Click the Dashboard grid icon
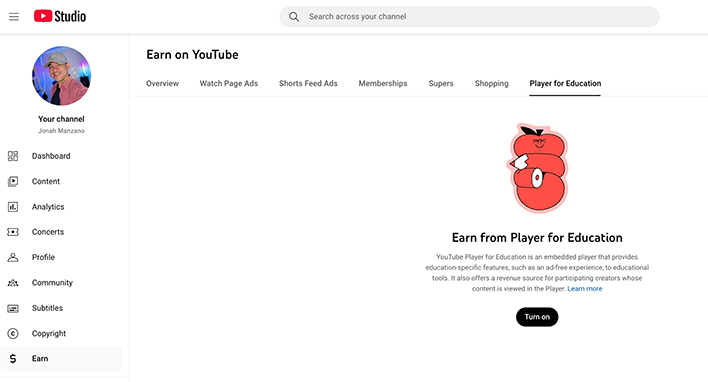 13,156
